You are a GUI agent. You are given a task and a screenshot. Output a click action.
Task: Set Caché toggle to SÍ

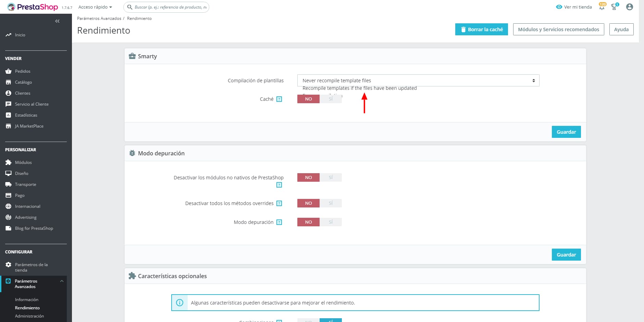[331, 99]
